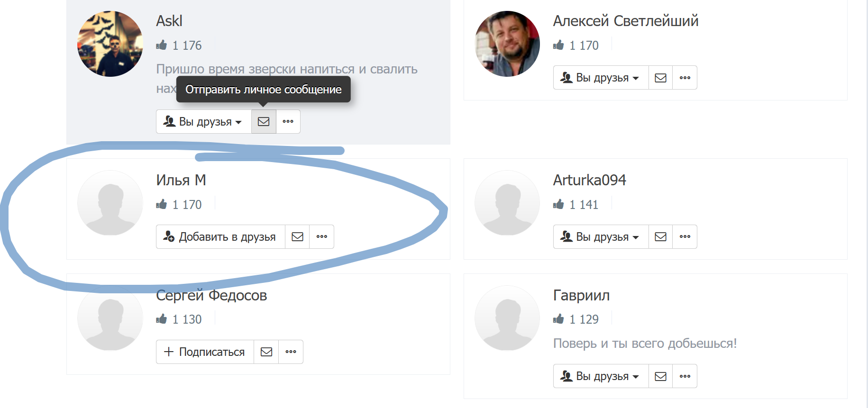Click Askl's profile avatar photo
This screenshot has height=408, width=868.
110,44
